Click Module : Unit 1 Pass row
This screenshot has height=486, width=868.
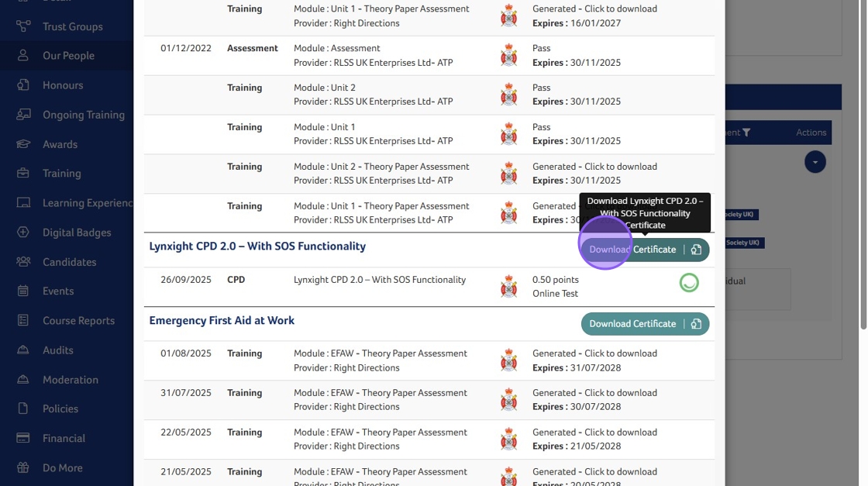click(x=429, y=134)
